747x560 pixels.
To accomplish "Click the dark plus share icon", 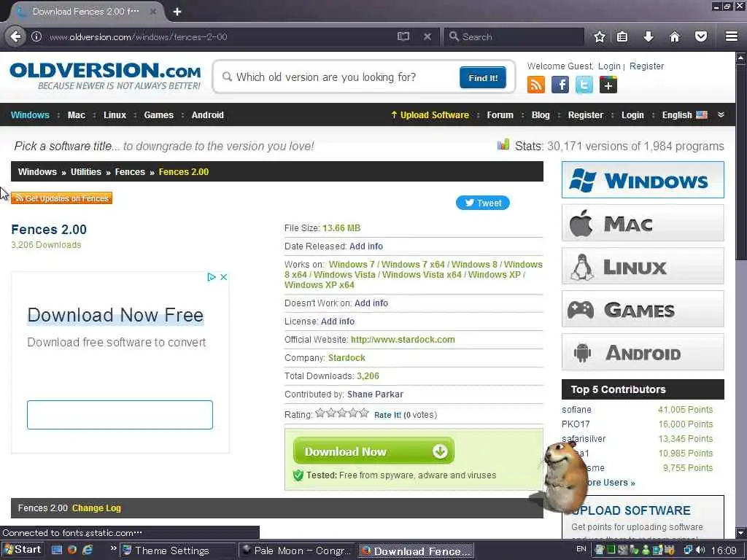I will tap(608, 85).
